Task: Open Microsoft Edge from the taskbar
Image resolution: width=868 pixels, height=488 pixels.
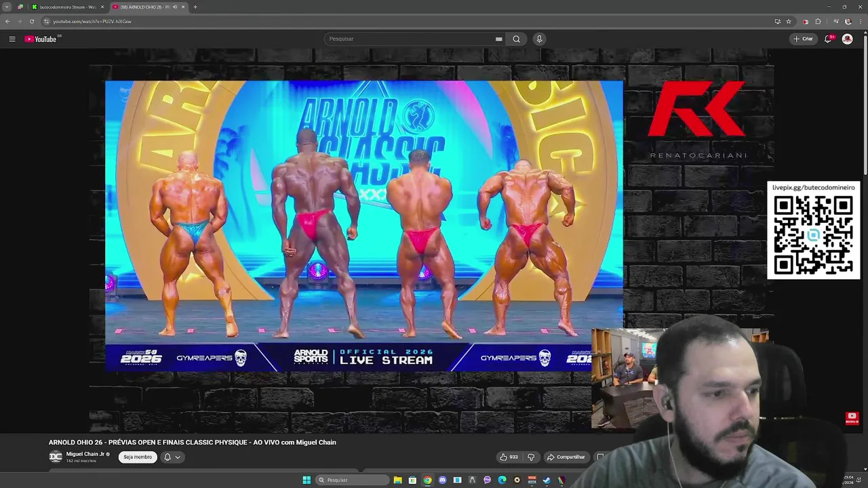Action: (502, 480)
